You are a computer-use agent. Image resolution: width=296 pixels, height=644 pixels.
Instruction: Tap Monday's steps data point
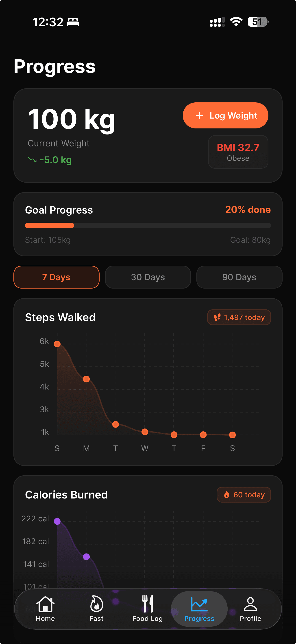coord(86,379)
